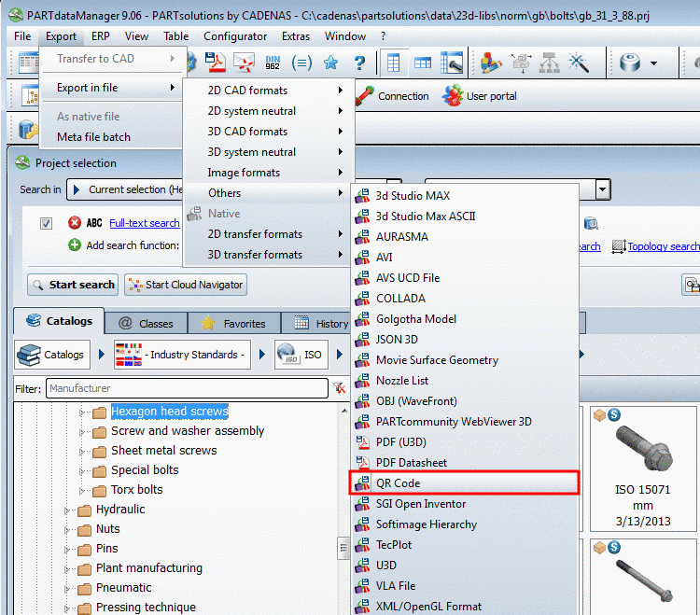The height and width of the screenshot is (615, 700).
Task: Click the grey boxes with arrows toolbar icon
Action: 522,63
